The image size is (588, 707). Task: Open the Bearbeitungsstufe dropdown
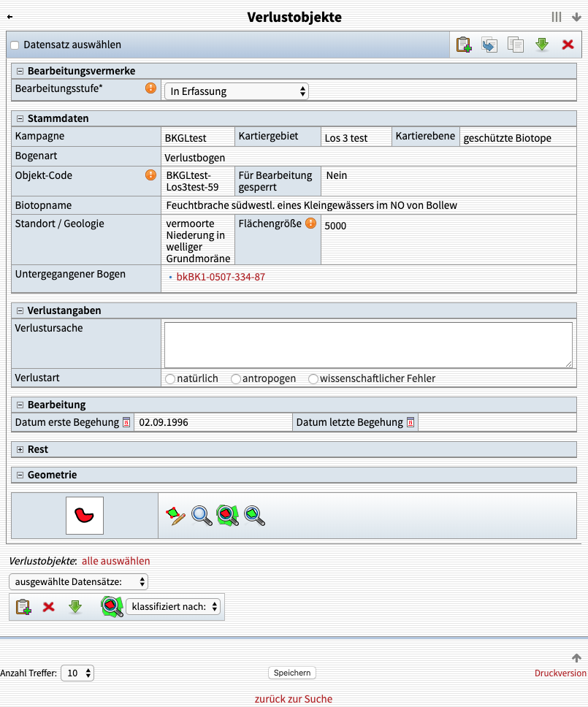click(x=236, y=91)
